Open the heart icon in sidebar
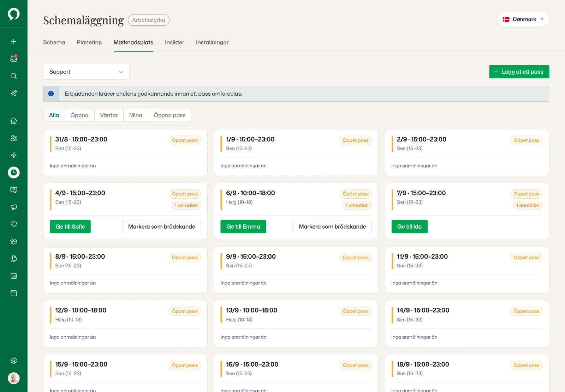The image size is (565, 392). tap(14, 224)
